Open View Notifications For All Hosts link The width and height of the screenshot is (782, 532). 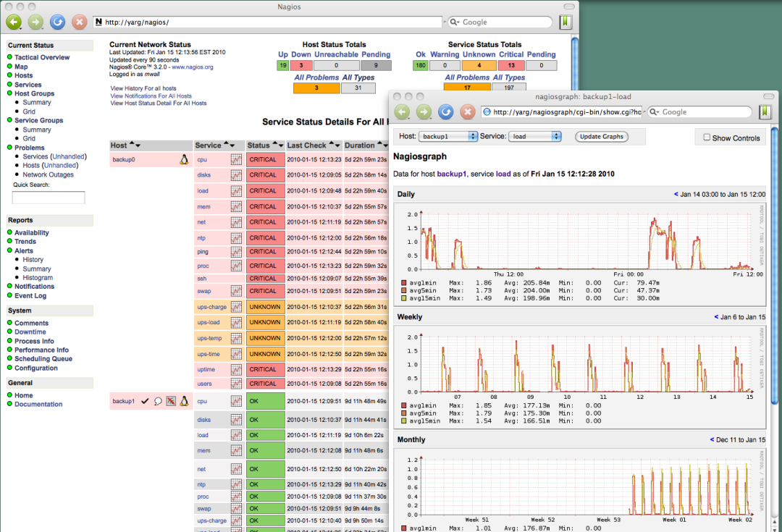(151, 96)
